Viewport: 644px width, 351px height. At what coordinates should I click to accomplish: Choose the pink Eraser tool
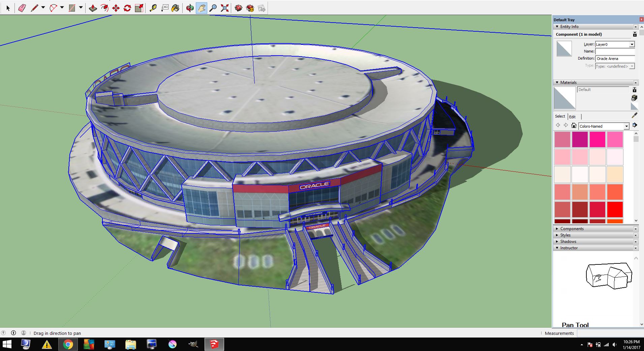pos(22,8)
